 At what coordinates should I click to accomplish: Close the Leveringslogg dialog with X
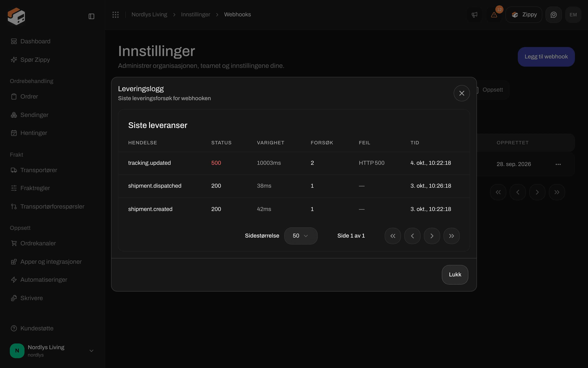tap(462, 93)
